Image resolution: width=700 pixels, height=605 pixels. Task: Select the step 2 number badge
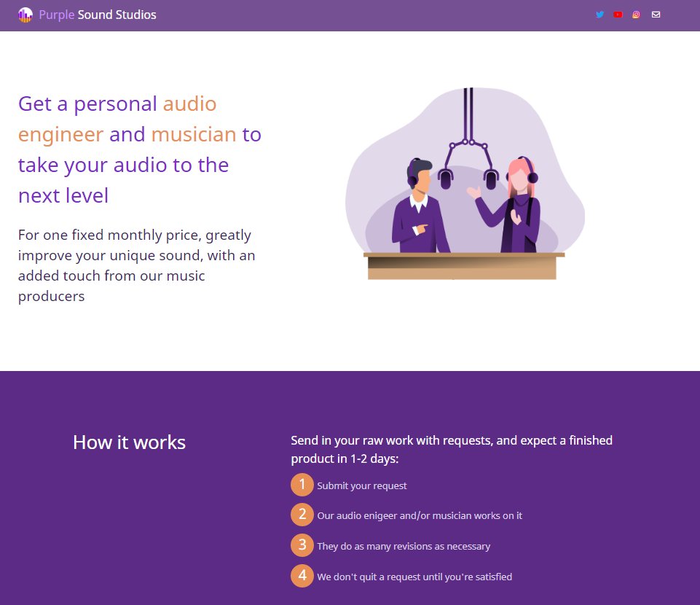[302, 515]
